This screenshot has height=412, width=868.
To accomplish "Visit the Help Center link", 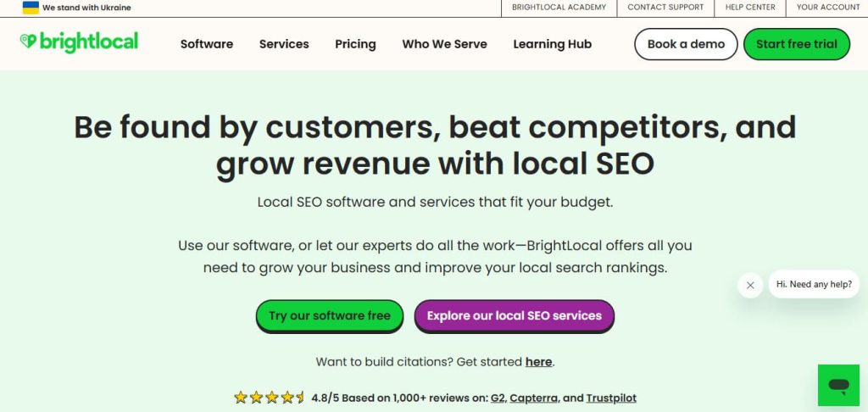I will (750, 8).
